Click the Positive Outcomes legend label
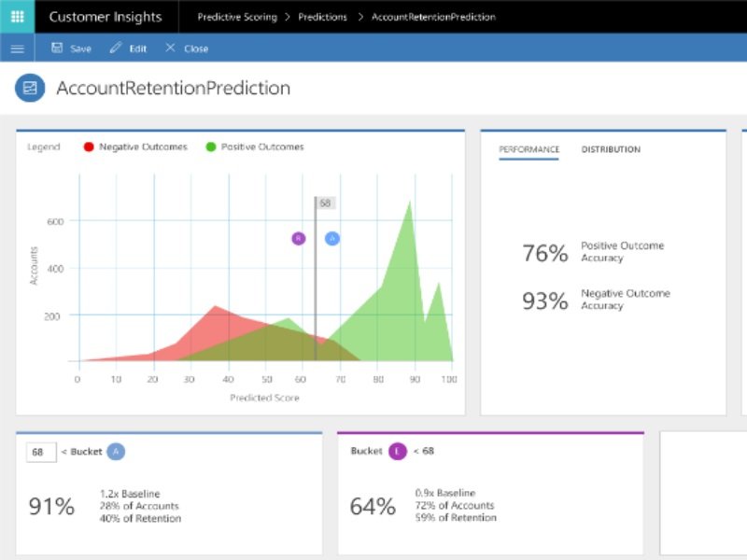This screenshot has width=747, height=560. (x=262, y=147)
